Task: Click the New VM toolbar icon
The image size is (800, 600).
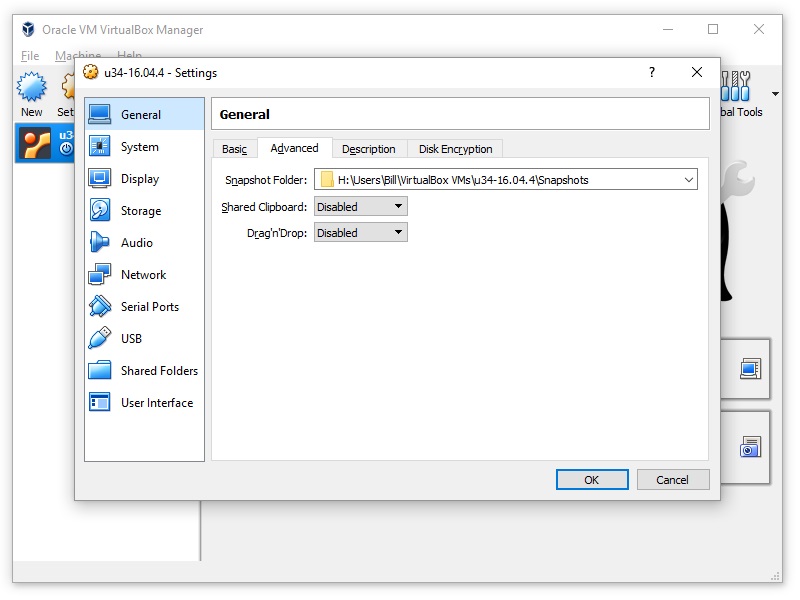Action: (32, 89)
